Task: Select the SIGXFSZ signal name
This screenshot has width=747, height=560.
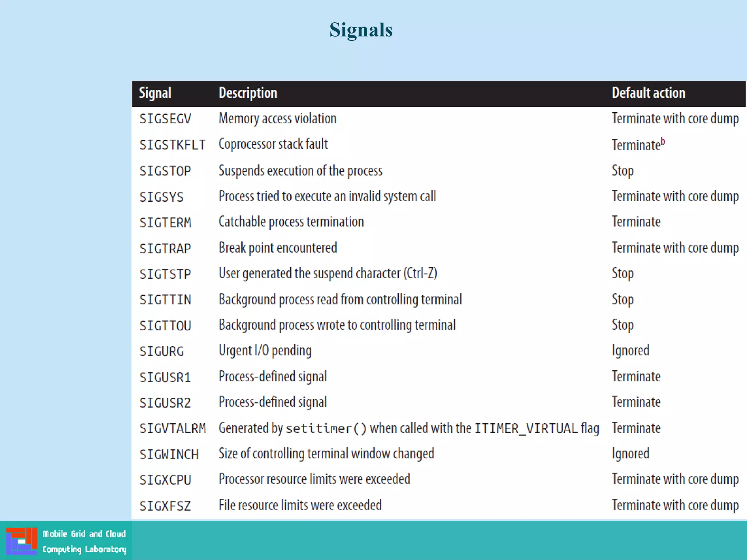Action: [x=165, y=506]
